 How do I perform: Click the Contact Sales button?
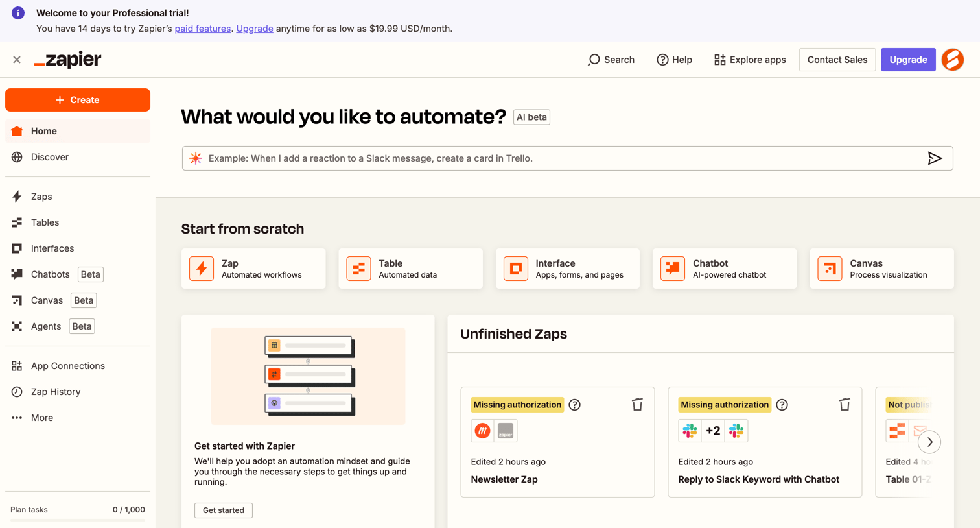click(837, 60)
